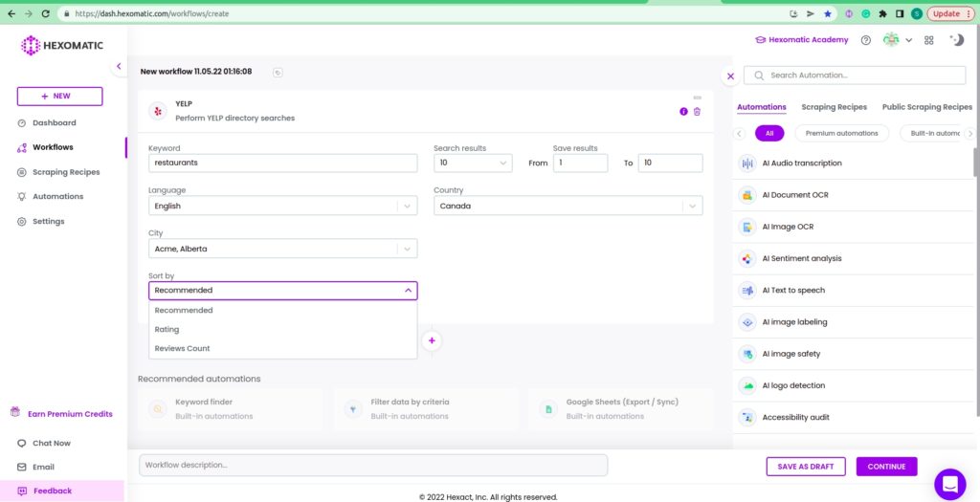Click the AI Sentiment analysis icon

tap(746, 258)
